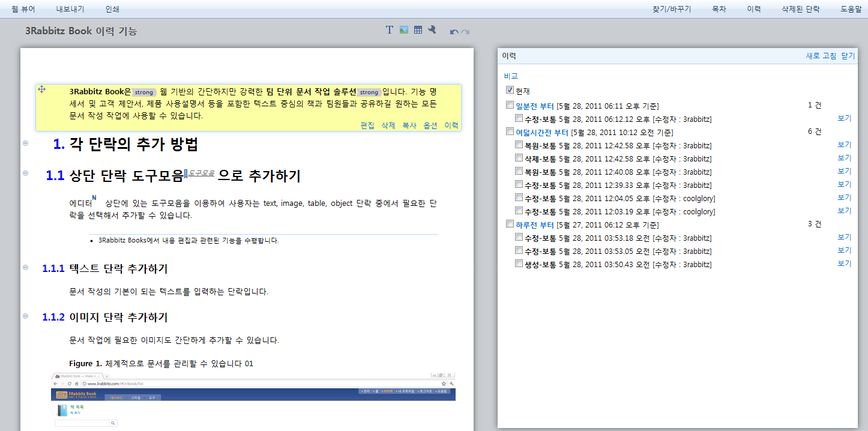Screen dimensions: 868x431
Task: Refresh the history panel with 새로 고침
Action: 821,56
